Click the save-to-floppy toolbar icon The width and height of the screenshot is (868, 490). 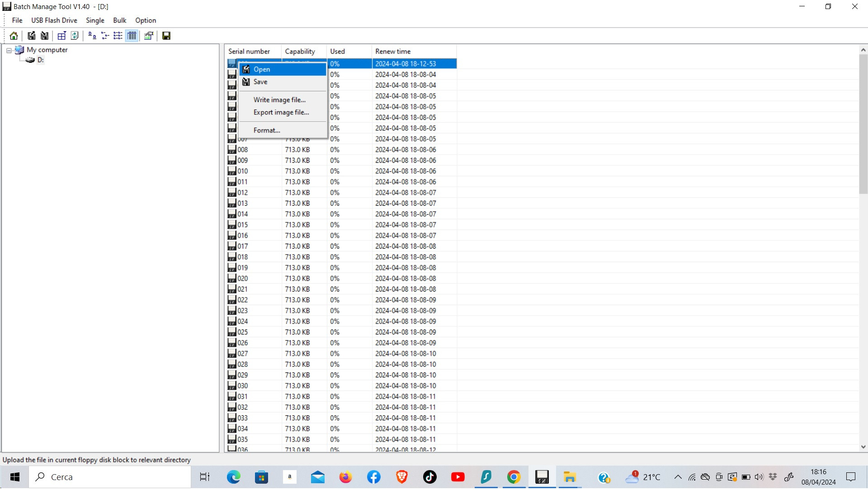[x=44, y=36]
